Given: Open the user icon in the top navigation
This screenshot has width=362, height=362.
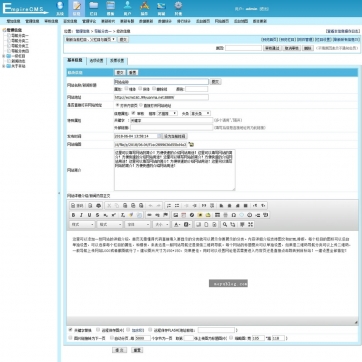Looking at the screenshot, I should 127,8.
